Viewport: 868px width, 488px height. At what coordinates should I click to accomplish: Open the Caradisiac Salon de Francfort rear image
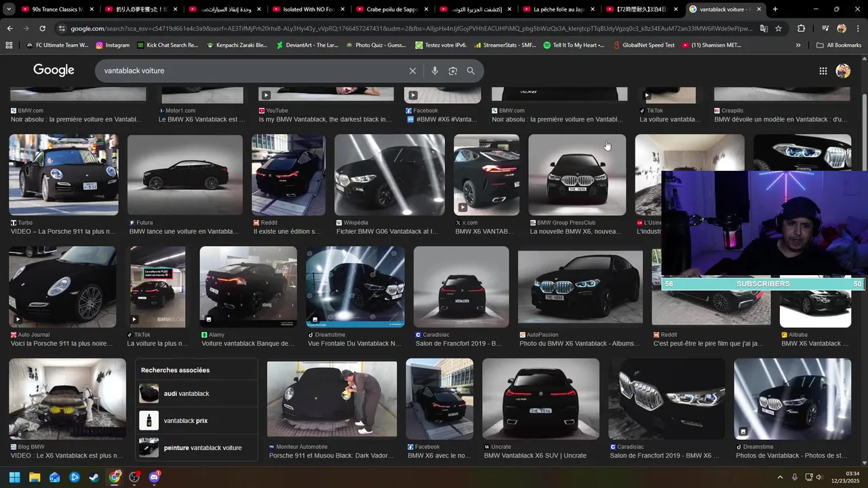coord(461,287)
